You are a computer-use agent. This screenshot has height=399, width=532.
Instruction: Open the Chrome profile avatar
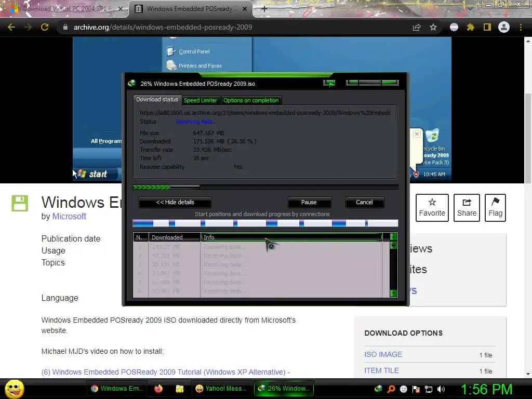[504, 27]
